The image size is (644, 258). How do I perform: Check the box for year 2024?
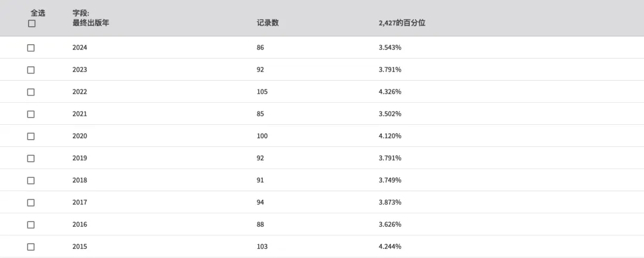[x=31, y=48]
